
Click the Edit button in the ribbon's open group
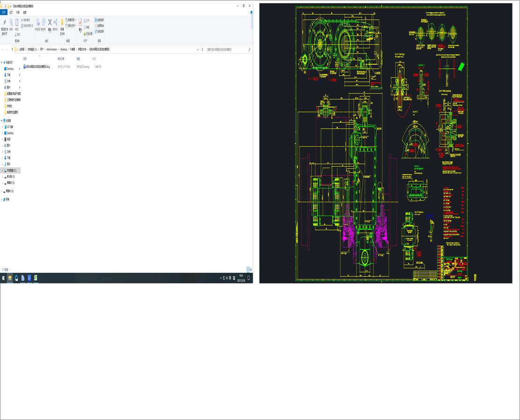[x=87, y=27]
